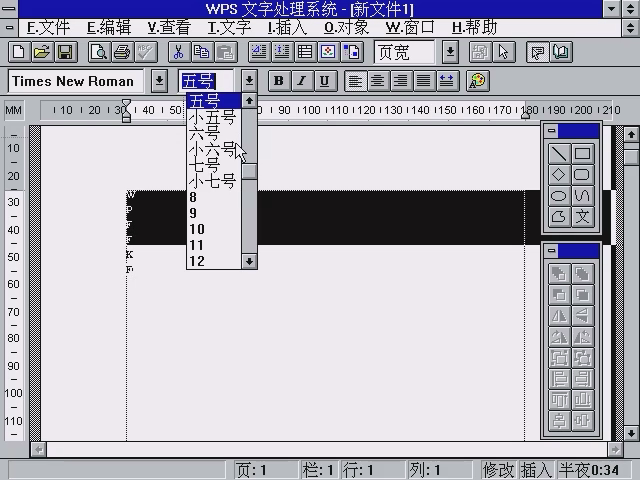Open the F.文件 menu

[x=48, y=28]
